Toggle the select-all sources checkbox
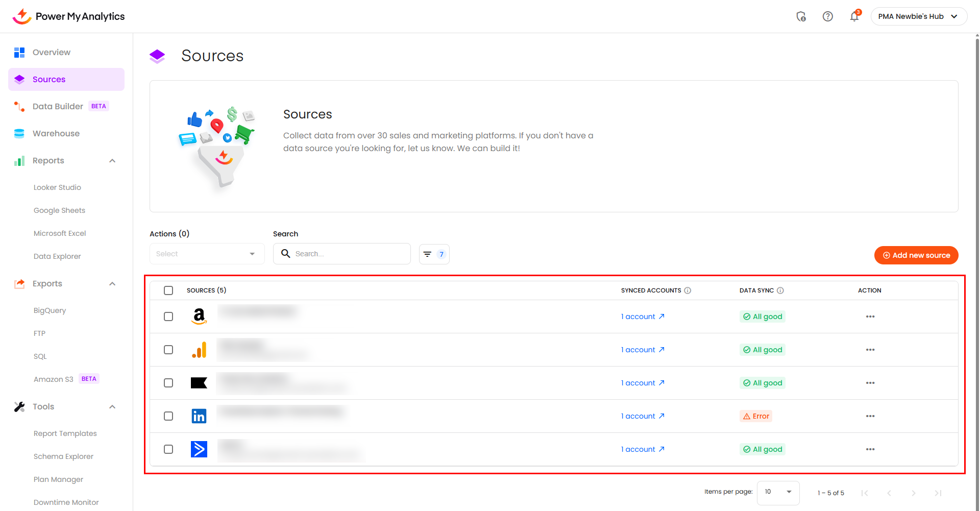 [168, 290]
